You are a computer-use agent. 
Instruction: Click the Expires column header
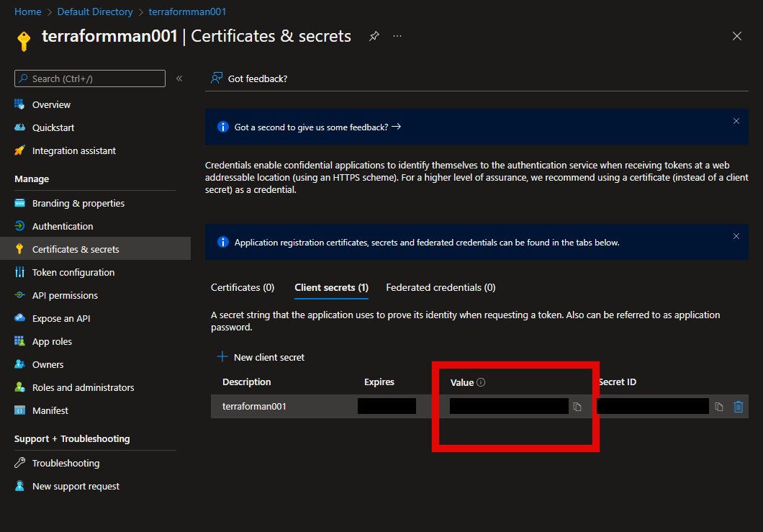pyautogui.click(x=379, y=382)
